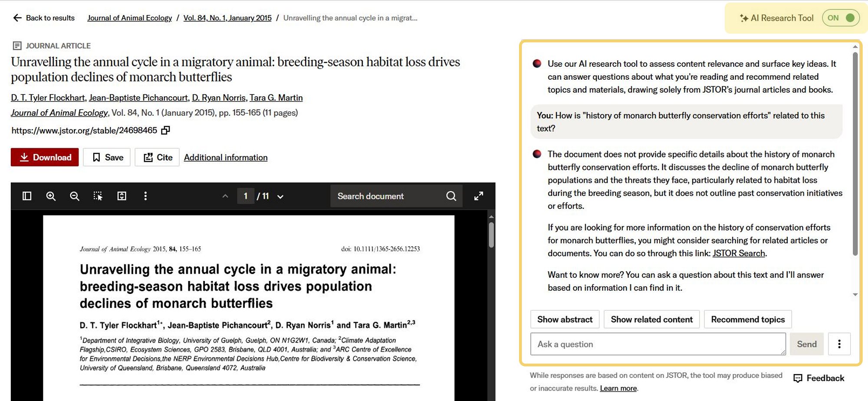Click Back to results text
This screenshot has width=868, height=401.
pyautogui.click(x=50, y=18)
